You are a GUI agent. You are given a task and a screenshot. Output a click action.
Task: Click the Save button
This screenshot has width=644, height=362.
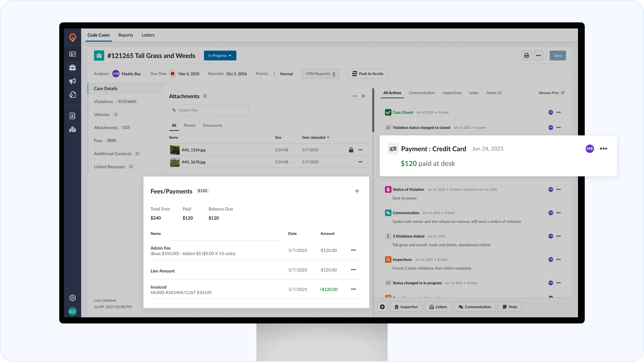coord(558,55)
